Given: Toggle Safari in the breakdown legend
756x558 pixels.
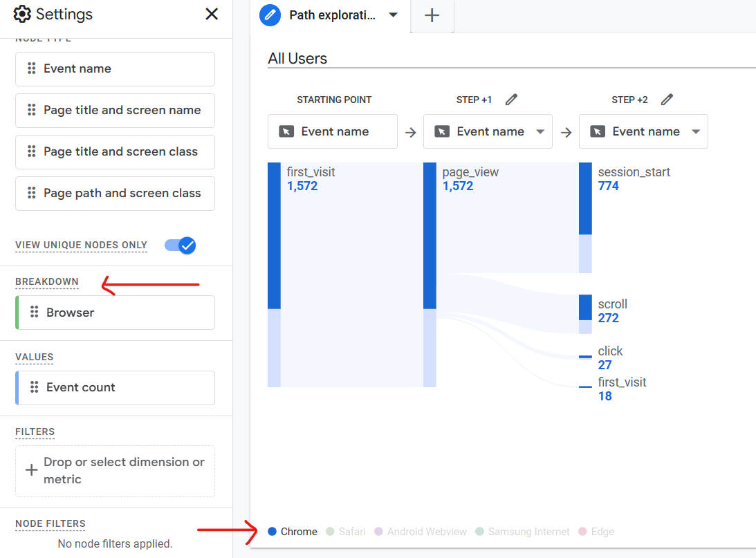Looking at the screenshot, I should 346,532.
